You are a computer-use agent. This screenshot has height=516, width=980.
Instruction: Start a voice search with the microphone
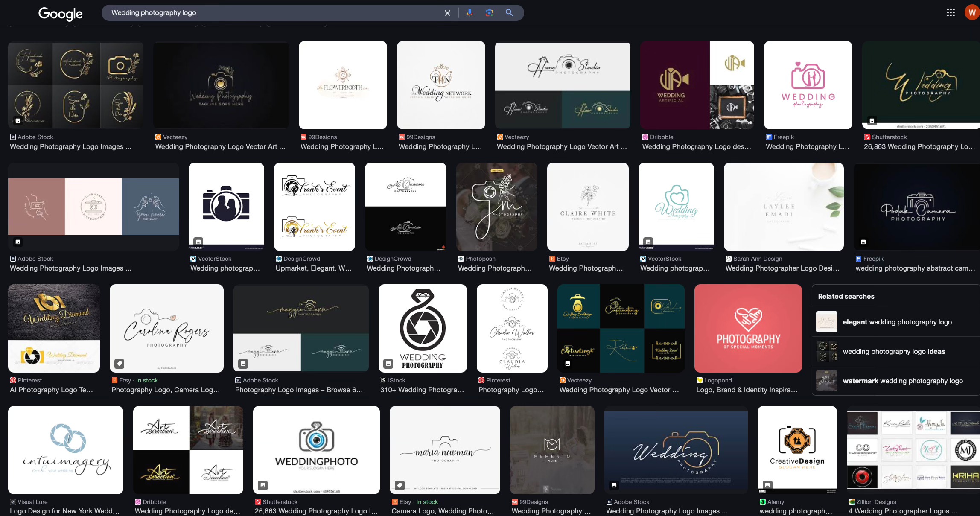470,13
